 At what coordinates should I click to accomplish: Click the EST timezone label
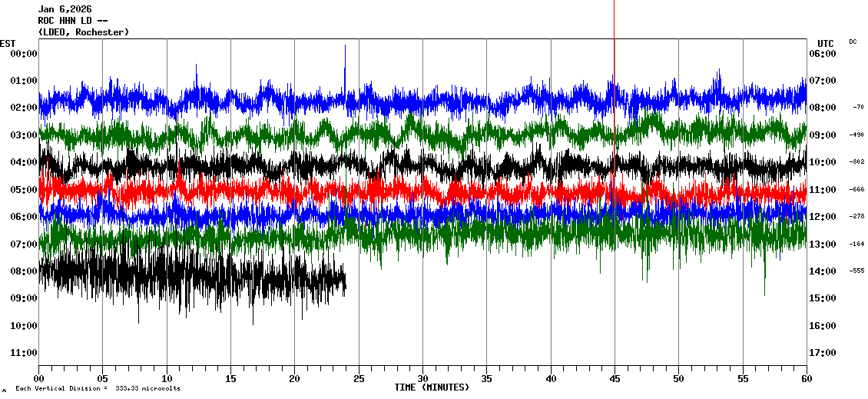[8, 43]
